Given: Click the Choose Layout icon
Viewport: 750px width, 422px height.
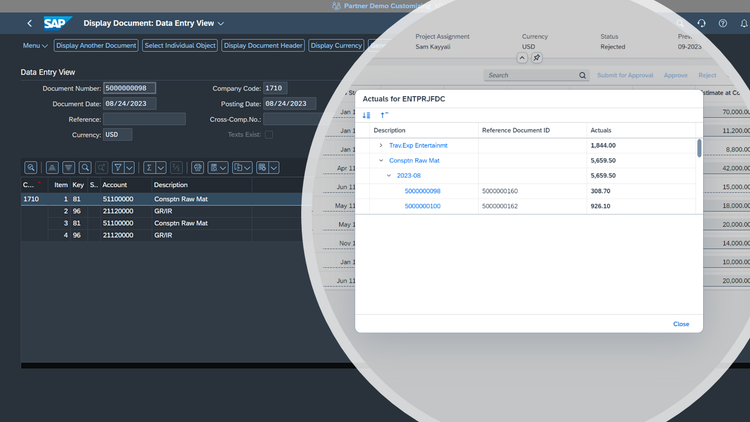Looking at the screenshot, I should coord(262,167).
